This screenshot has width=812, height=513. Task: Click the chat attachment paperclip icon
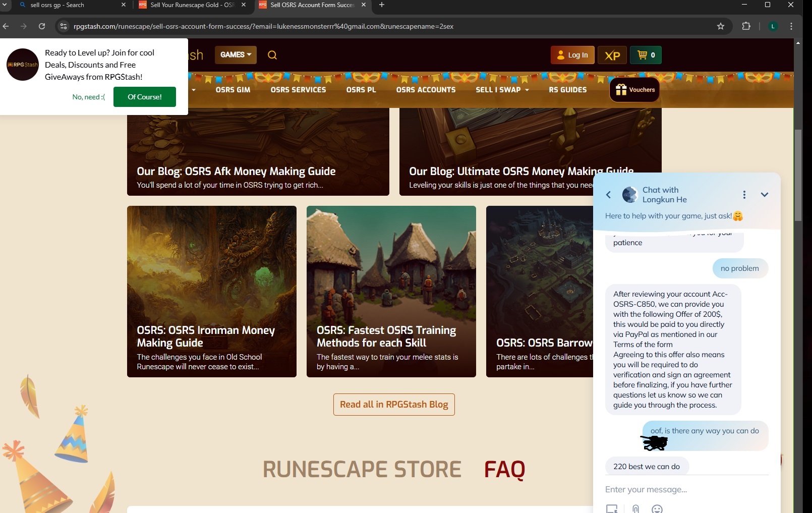[636, 508]
